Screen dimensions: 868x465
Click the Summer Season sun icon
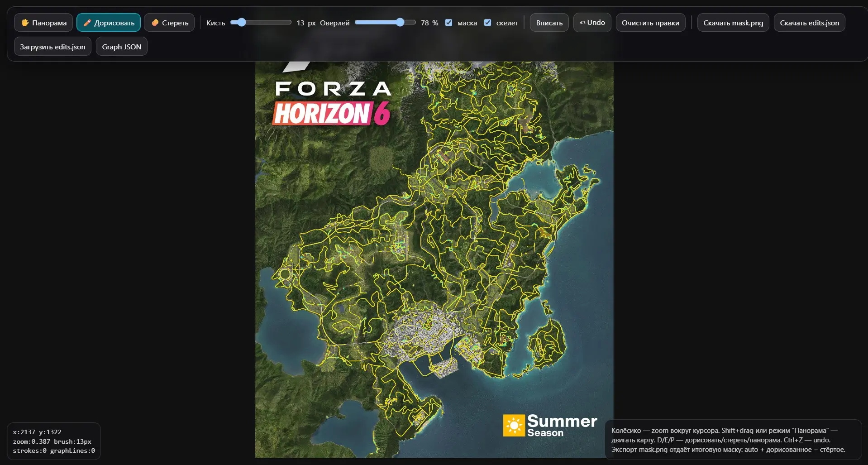[514, 426]
